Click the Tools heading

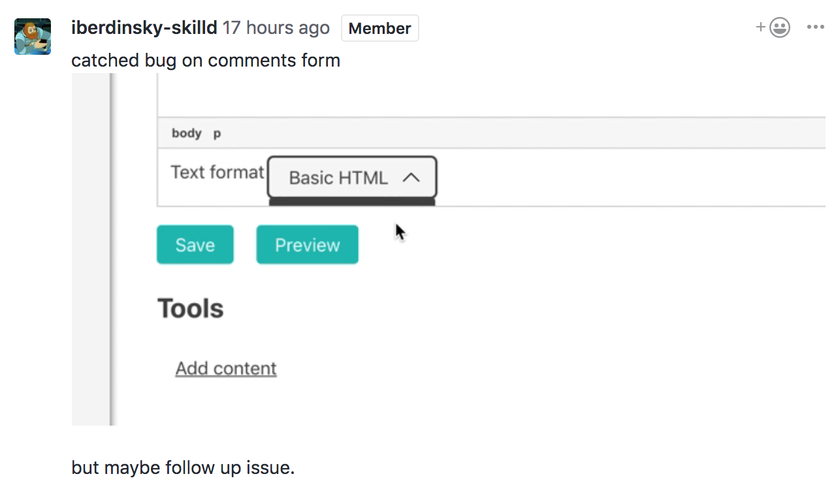[191, 309]
